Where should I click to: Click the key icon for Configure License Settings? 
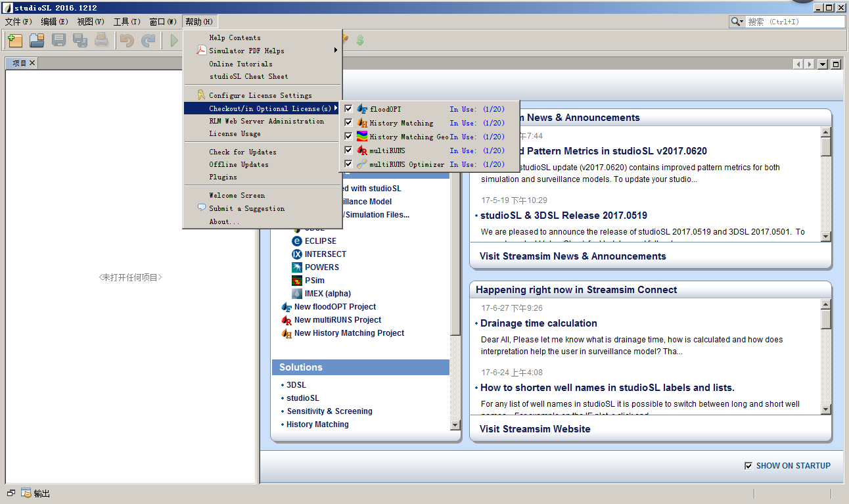click(202, 95)
